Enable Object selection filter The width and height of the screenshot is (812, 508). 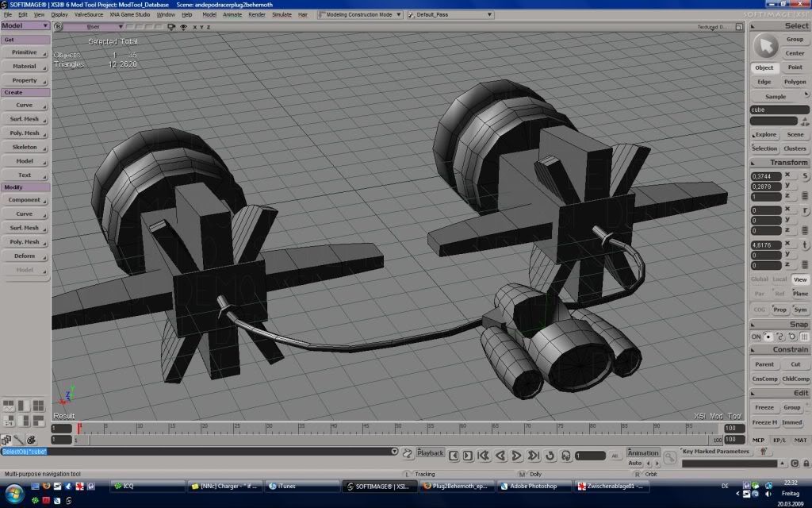click(x=764, y=68)
